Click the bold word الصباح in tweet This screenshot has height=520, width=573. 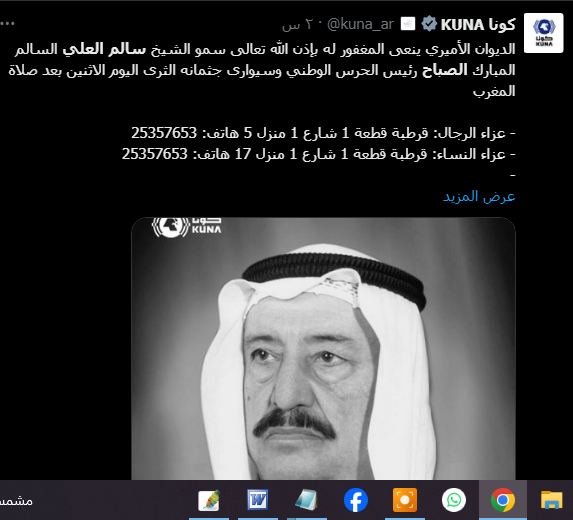click(x=445, y=70)
